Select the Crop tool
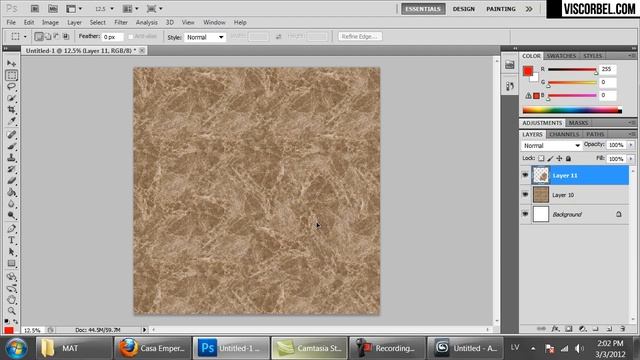Screen dimensions: 640x360 pyautogui.click(x=11, y=109)
